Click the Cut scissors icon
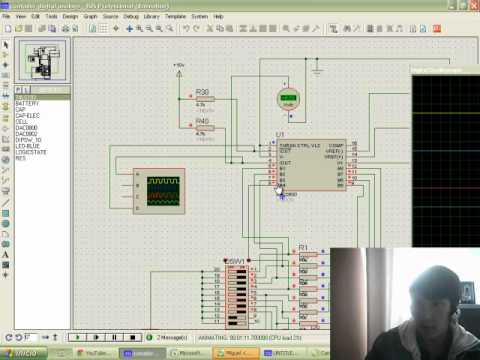This screenshot has width=480, height=360. (x=210, y=29)
